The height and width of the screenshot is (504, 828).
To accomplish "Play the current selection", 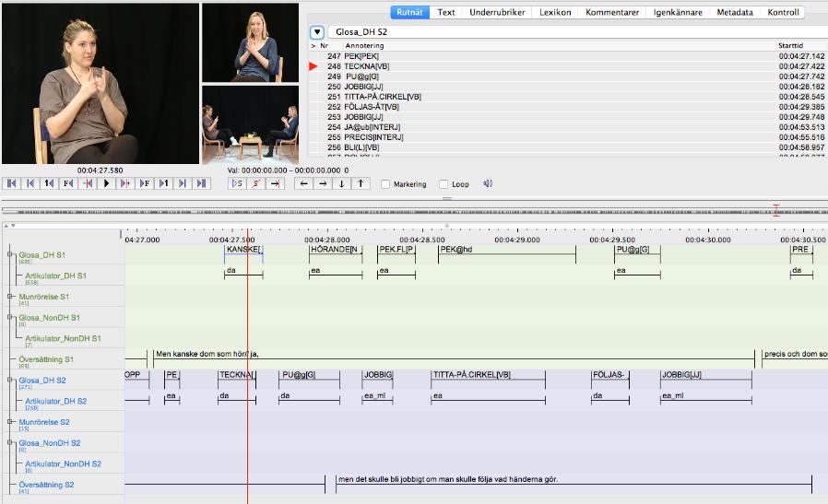I will pyautogui.click(x=238, y=183).
